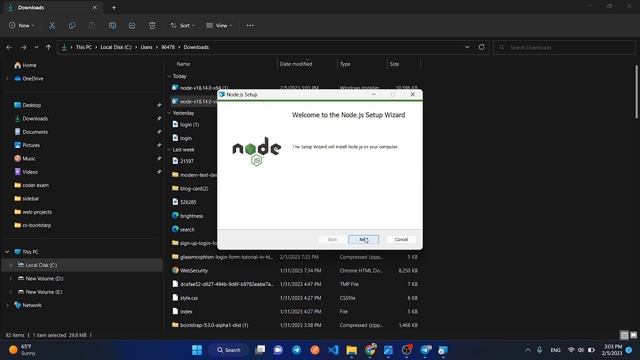Screen dimensions: 640x360
Task: Open Google Chrome from taskbar
Action: (370, 350)
